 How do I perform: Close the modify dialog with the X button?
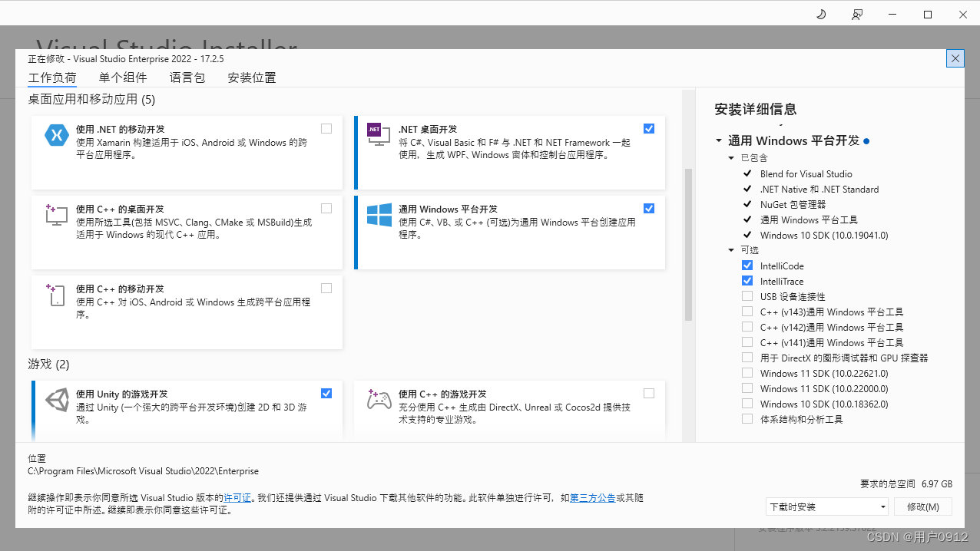pyautogui.click(x=955, y=58)
